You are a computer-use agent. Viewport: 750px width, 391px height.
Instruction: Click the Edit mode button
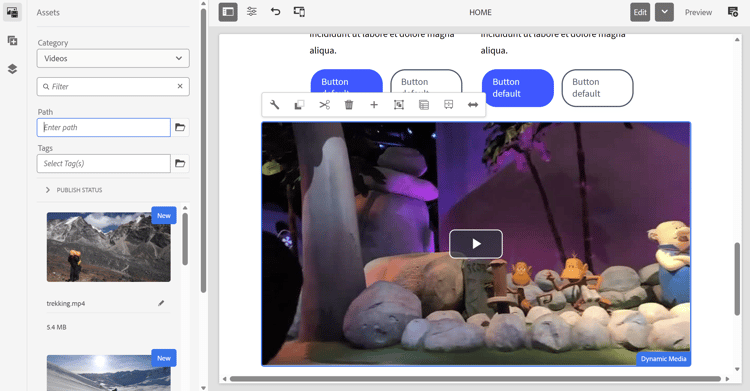[640, 12]
